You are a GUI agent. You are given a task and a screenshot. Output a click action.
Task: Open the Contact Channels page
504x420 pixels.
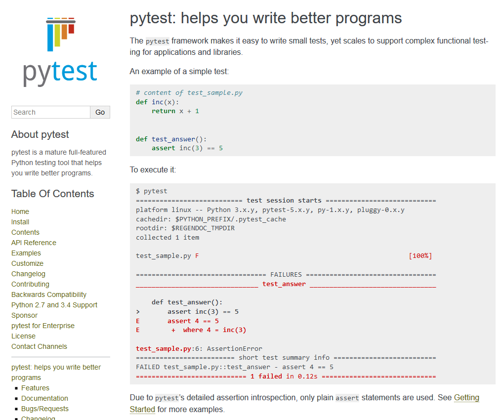tap(39, 346)
